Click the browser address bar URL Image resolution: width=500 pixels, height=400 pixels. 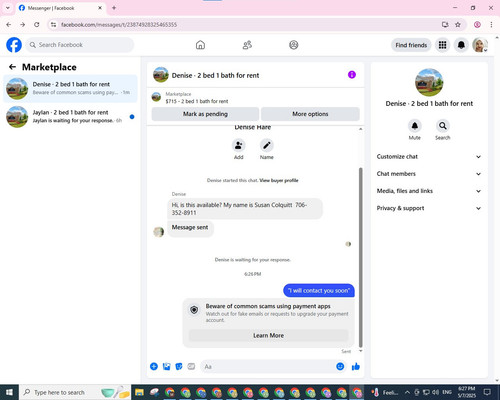(x=119, y=25)
